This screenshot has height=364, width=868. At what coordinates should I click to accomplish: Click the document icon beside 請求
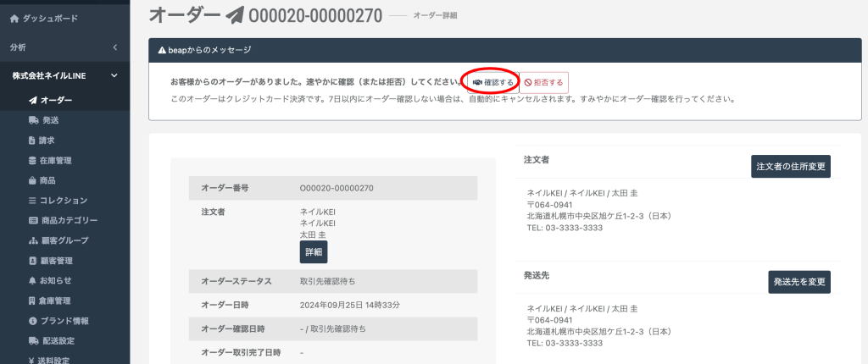pos(33,141)
